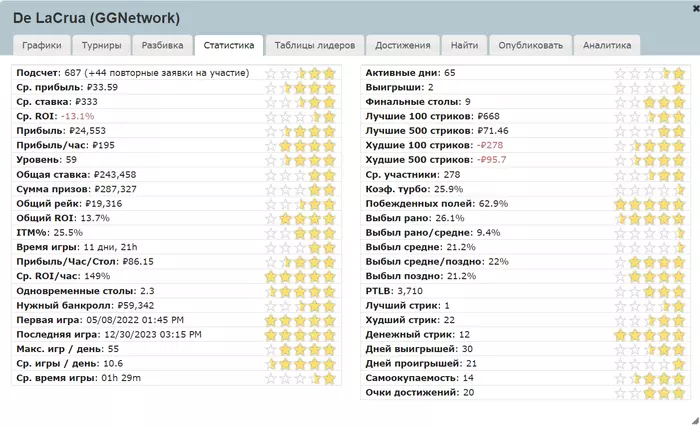Click the stars for Выбыл рано row
This screenshot has width=700, height=426.
pos(650,218)
